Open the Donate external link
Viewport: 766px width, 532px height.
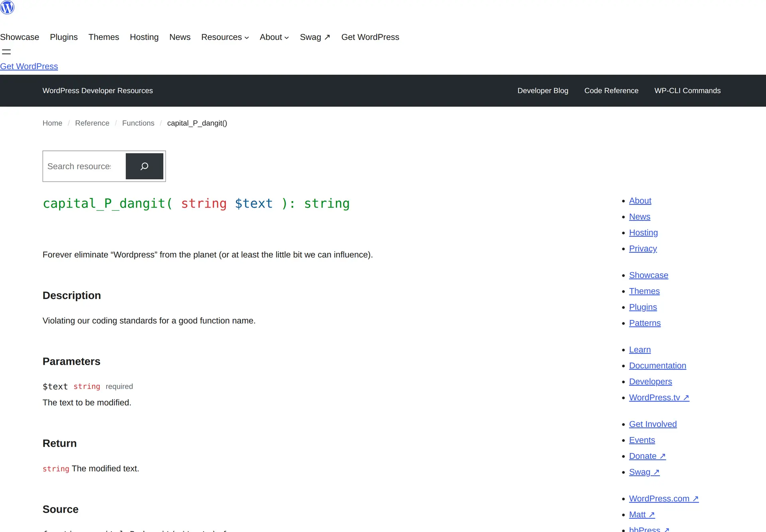(647, 456)
